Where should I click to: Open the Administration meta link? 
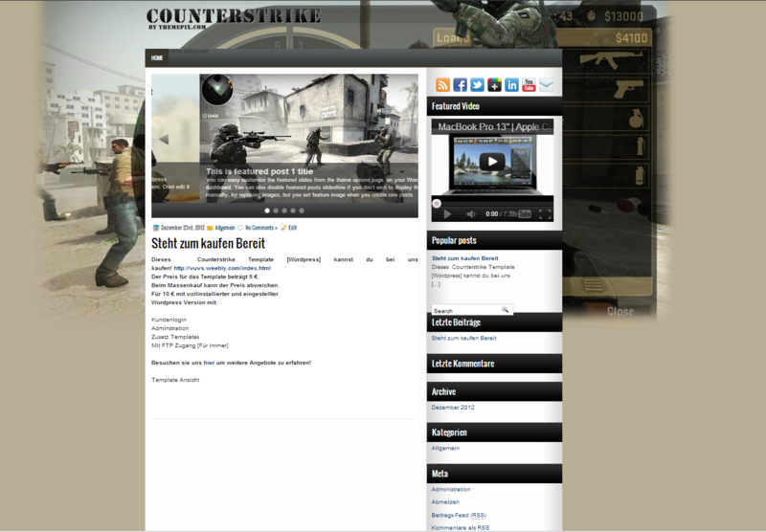coord(451,489)
